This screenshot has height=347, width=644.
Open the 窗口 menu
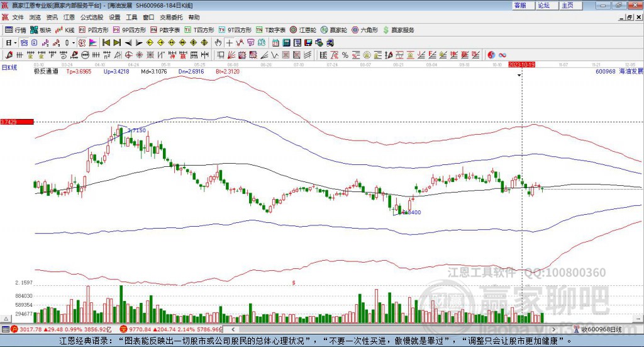(148, 17)
